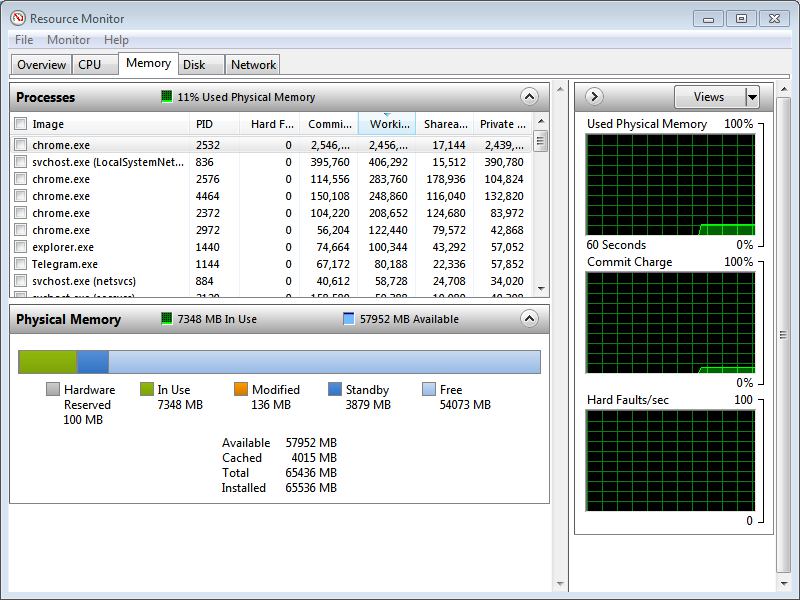The width and height of the screenshot is (800, 600).
Task: Click the In Use legend swatch
Action: tap(147, 389)
